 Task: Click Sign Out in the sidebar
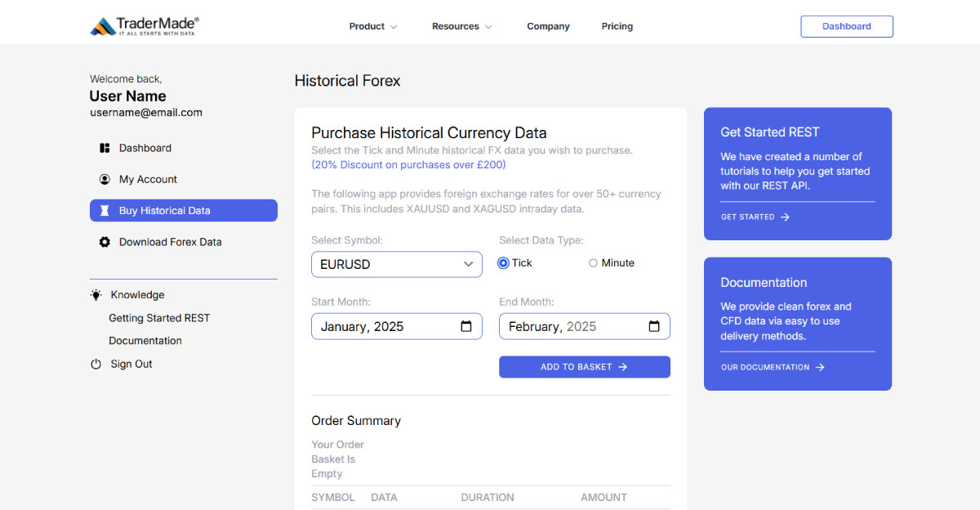[131, 365]
